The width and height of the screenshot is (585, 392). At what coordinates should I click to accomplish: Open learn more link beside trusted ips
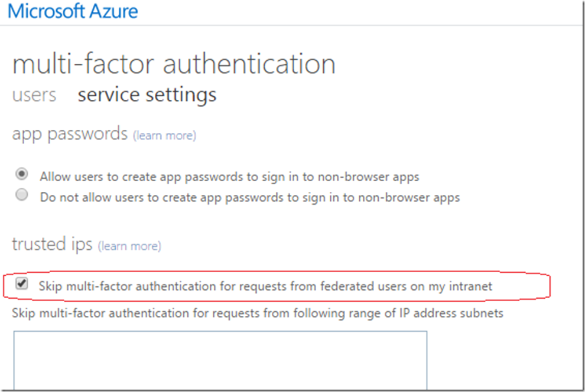[x=129, y=246]
